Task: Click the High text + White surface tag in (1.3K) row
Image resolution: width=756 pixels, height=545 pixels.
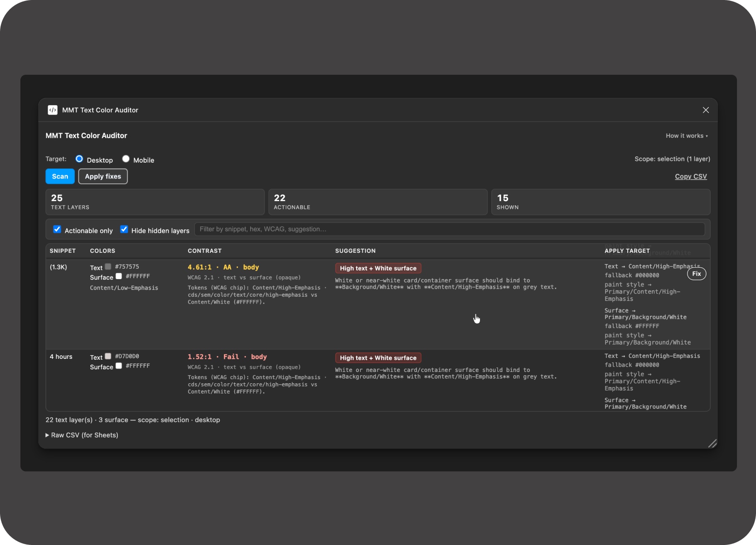Action: click(378, 268)
